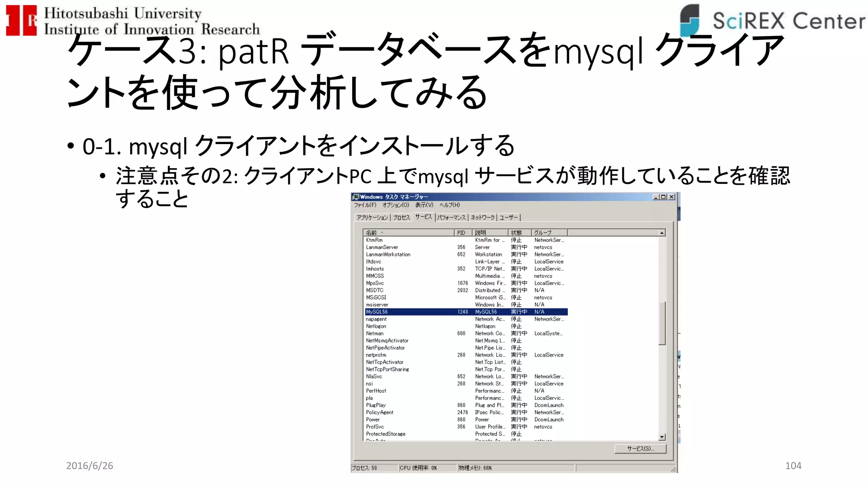This screenshot has height=488, width=868.
Task: Select the NlaSvc service row
Action: pos(466,377)
